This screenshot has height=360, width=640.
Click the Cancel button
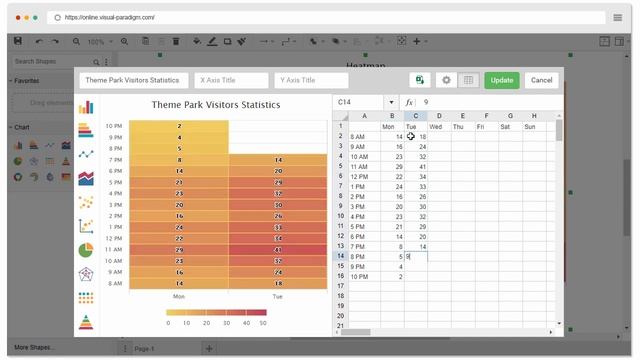pyautogui.click(x=541, y=80)
